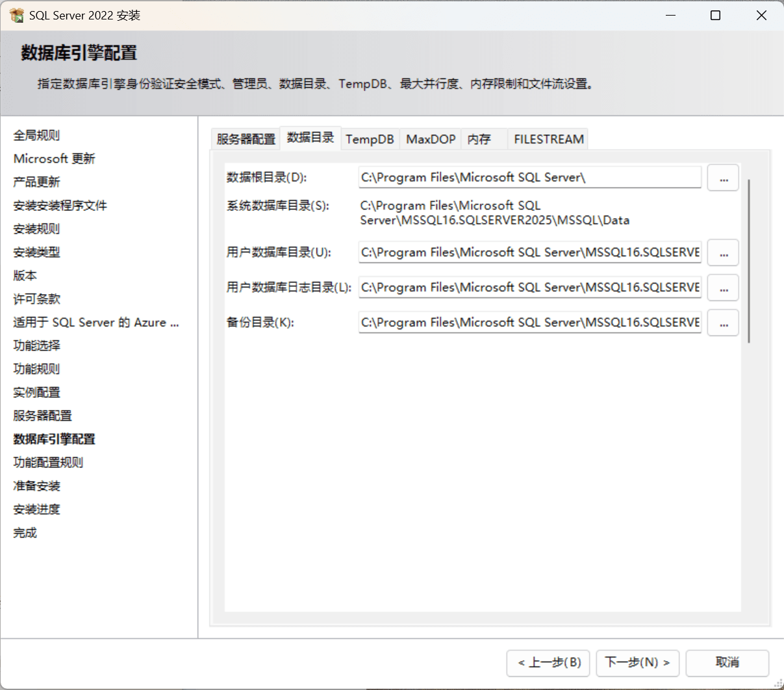Image resolution: width=784 pixels, height=690 pixels.
Task: Select 完成 step in sidebar
Action: pos(25,532)
